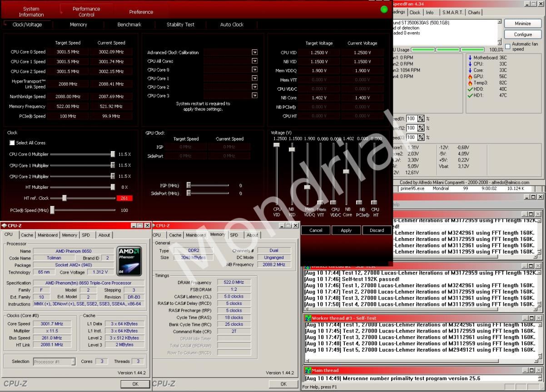Click OK in the right CPU-Z window
Viewport: 546px width, 392px height.
click(283, 384)
